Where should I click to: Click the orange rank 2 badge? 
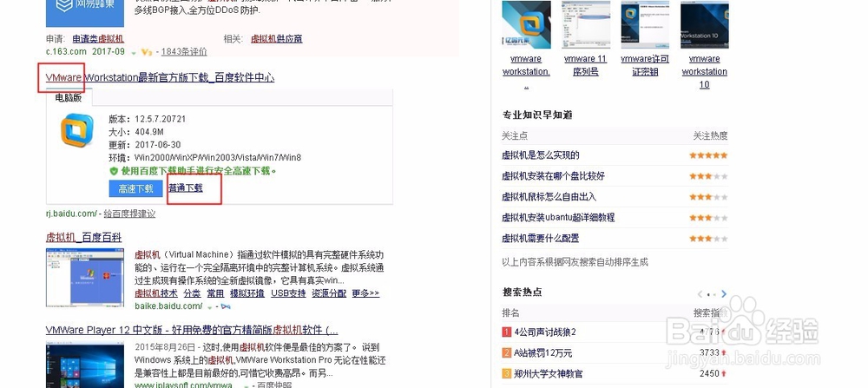pos(507,352)
